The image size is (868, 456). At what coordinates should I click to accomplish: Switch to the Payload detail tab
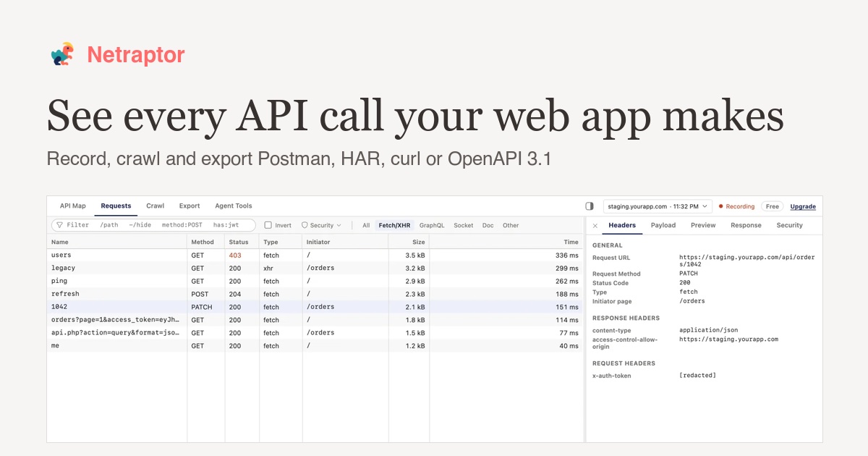tap(663, 225)
